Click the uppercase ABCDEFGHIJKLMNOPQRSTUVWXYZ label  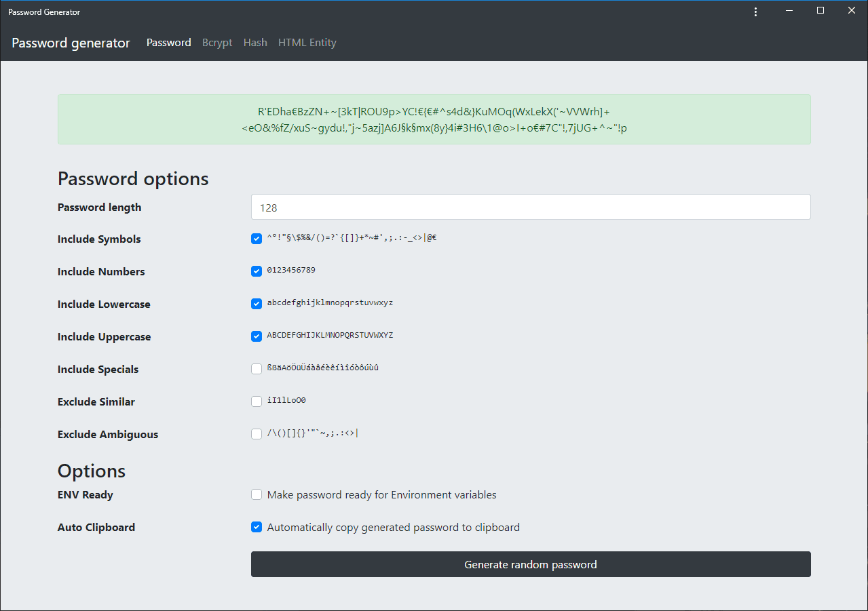coord(330,335)
